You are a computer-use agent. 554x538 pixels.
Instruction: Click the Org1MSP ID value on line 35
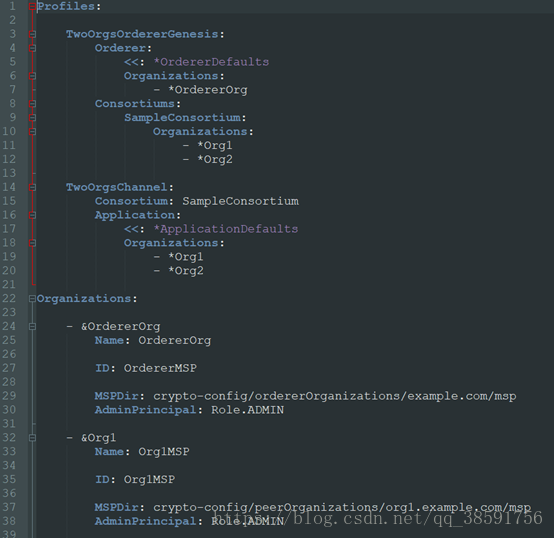[x=149, y=480]
